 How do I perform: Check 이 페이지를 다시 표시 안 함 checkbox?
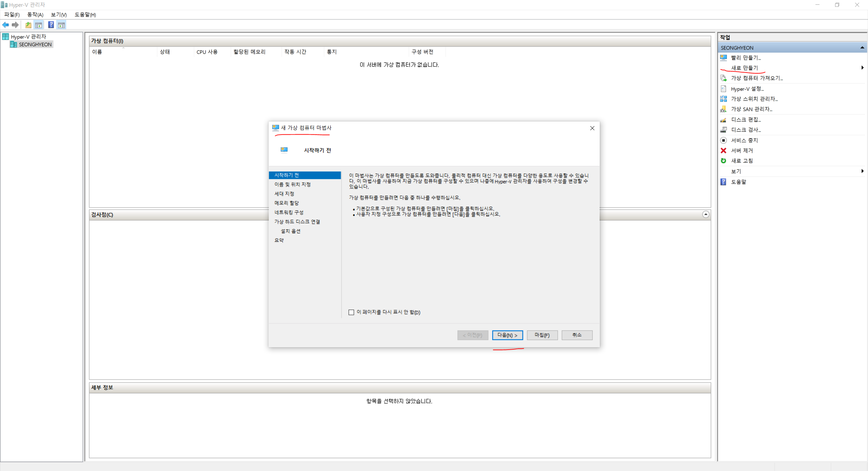click(x=351, y=312)
